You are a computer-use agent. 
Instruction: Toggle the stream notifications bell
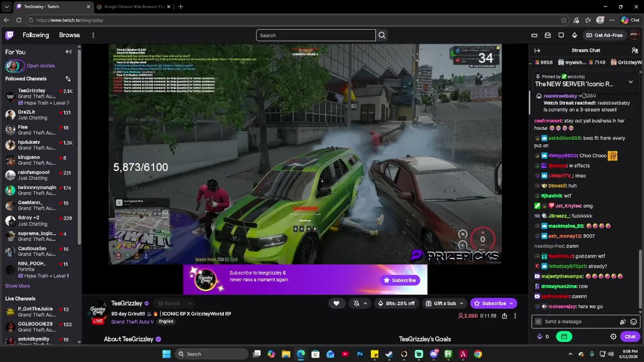356,303
